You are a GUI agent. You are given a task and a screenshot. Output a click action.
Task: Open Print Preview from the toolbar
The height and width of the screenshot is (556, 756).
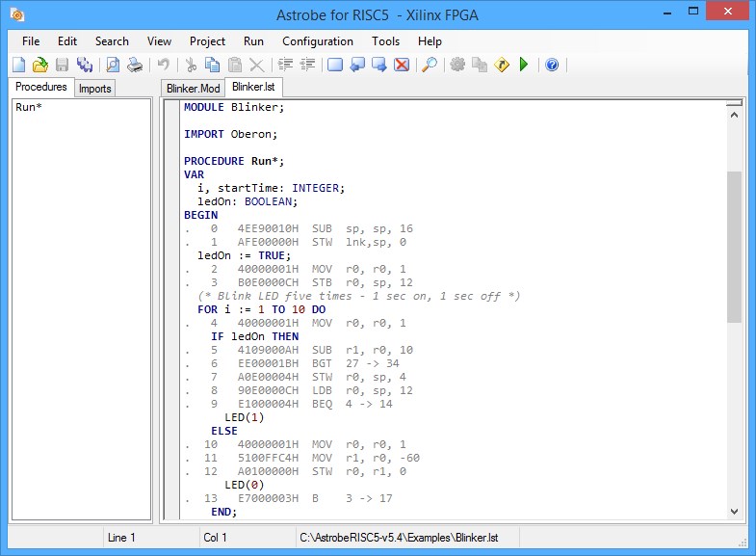113,65
